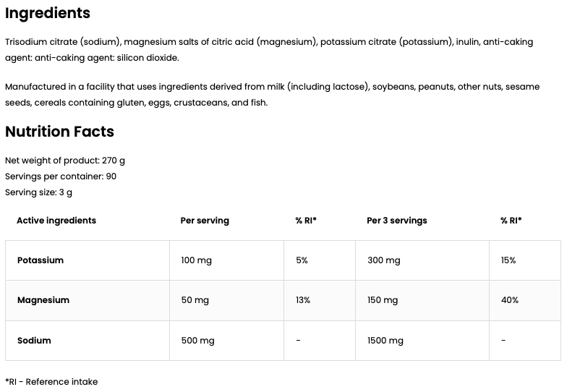This screenshot has height=392, width=567.
Task: Click the Ingredients heading
Action: pos(48,13)
